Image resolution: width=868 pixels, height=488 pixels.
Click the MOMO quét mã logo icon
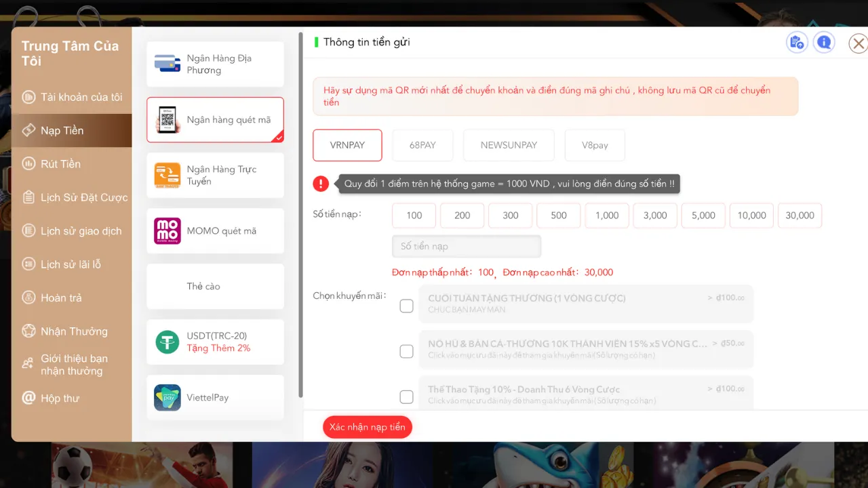pyautogui.click(x=167, y=231)
